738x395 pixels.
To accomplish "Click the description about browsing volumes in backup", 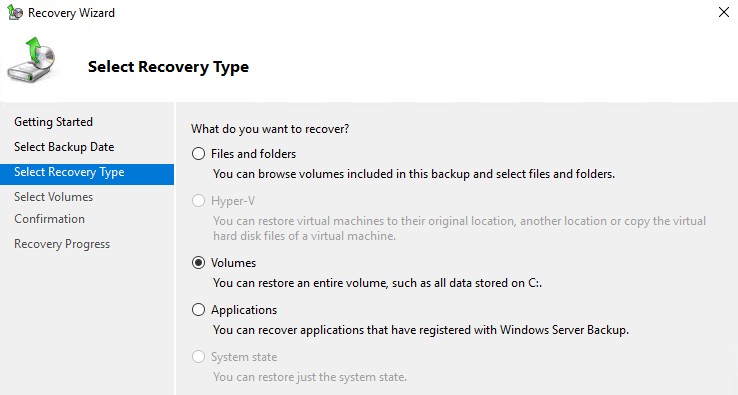I will [x=414, y=174].
